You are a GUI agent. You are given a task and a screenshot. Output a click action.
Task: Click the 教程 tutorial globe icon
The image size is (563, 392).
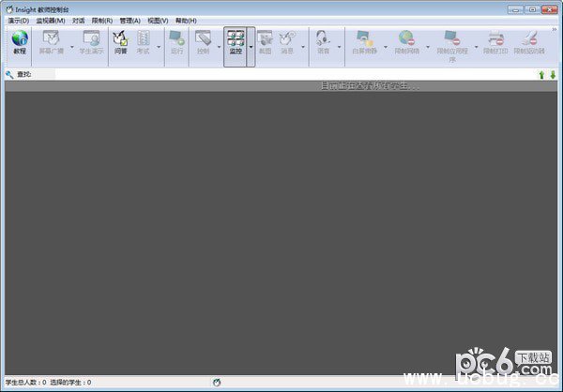click(20, 43)
